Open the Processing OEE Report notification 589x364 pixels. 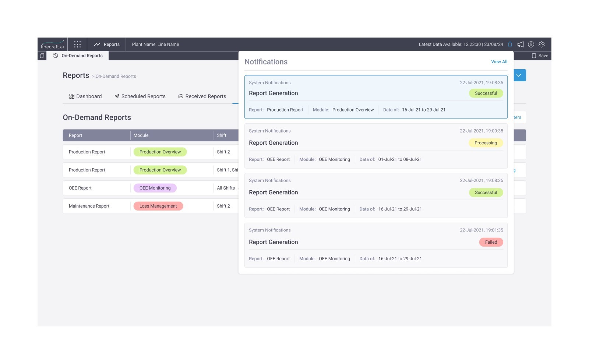[376, 146]
